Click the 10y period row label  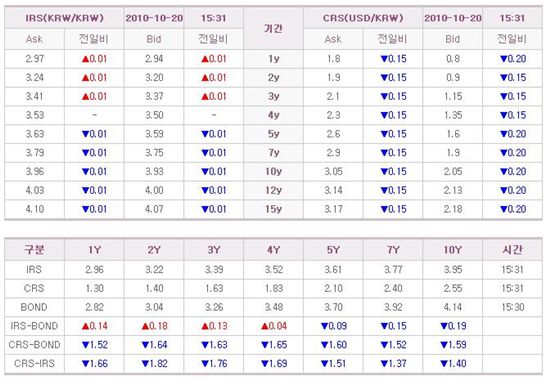click(274, 172)
